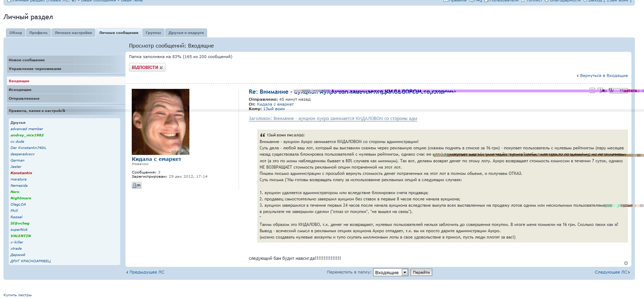Viewport: 644px width, 299px height.
Task: Click the ВІДПОВІСТИ reply button
Action: [147, 67]
